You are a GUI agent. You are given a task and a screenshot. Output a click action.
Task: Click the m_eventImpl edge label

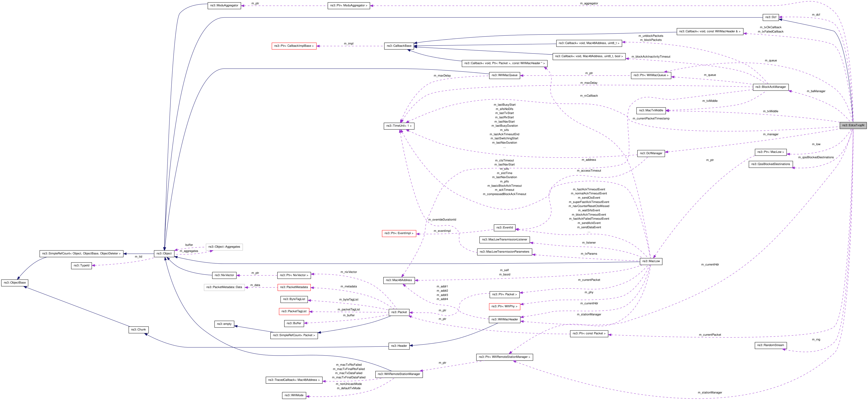tap(442, 231)
